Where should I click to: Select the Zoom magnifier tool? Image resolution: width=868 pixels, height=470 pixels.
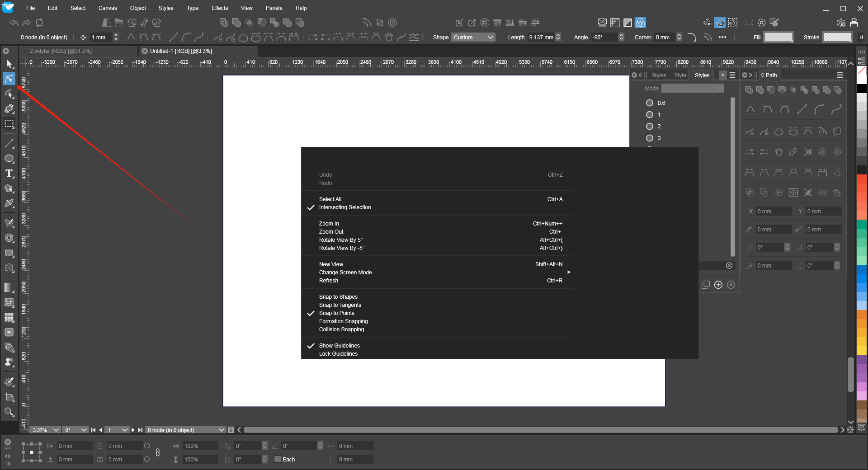point(9,412)
